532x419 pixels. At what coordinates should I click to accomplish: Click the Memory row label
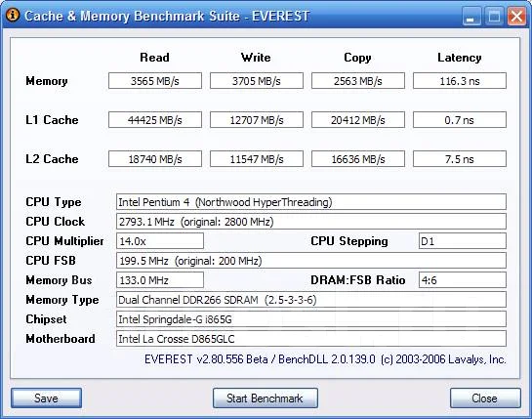(47, 81)
